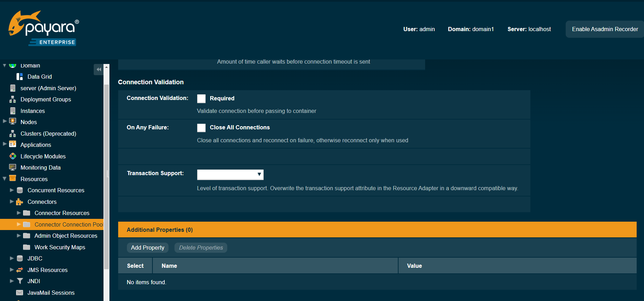Image resolution: width=644 pixels, height=301 pixels.
Task: Collapse the sidebar with the double-arrow button
Action: 99,70
